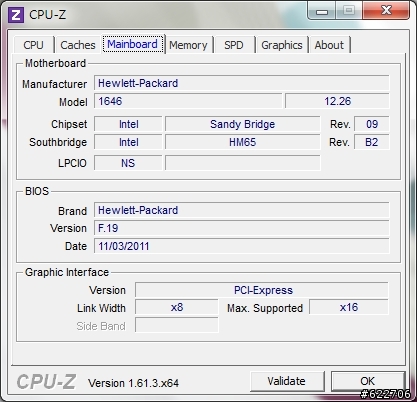The image size is (417, 402).
Task: Click Manufacturer field Hewlett-Packard
Action: (242, 83)
